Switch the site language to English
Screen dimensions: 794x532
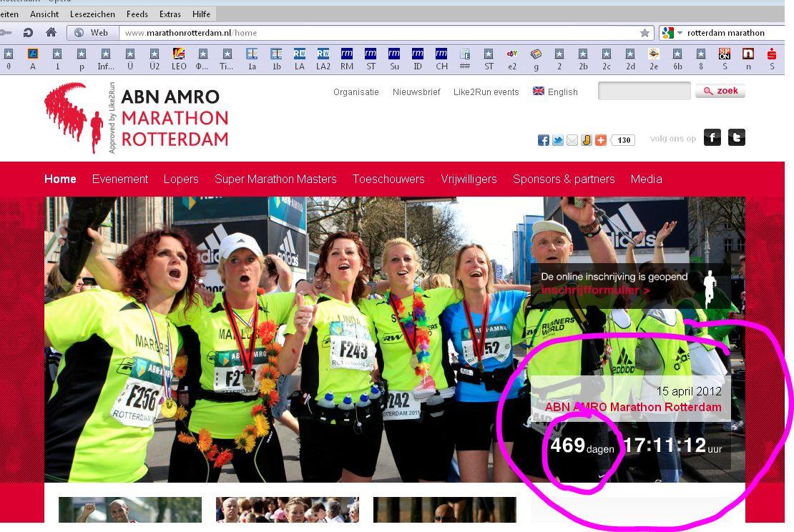[556, 92]
